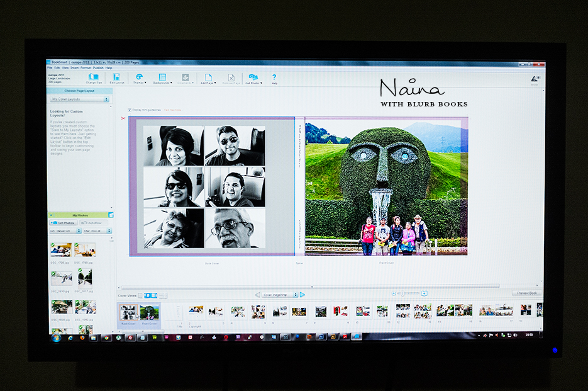Click the zoom out icon by the slider
Image resolution: width=588 pixels, height=391 pixels.
click(394, 293)
